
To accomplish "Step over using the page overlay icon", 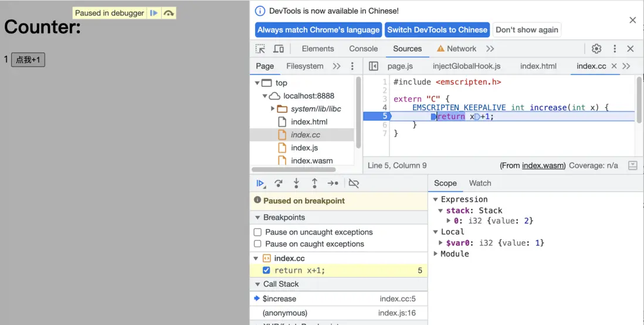I will tap(168, 13).
